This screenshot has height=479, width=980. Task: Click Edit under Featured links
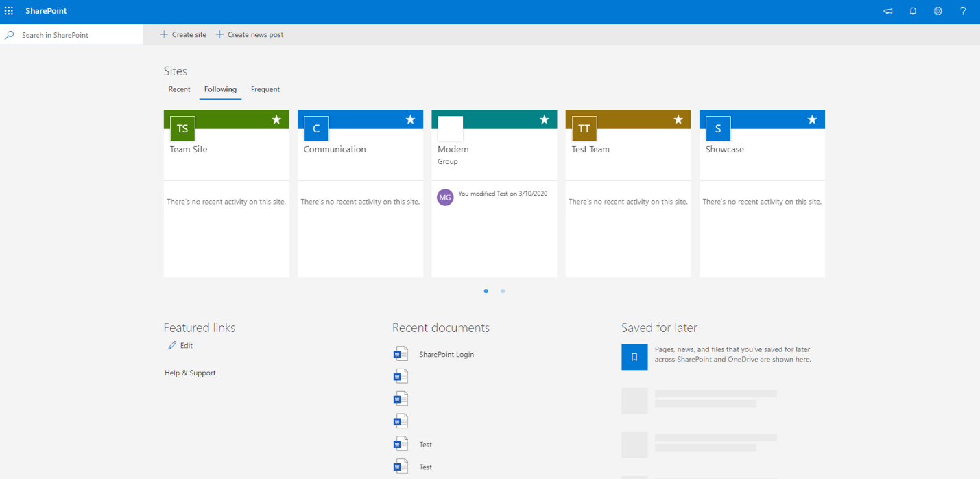point(187,345)
